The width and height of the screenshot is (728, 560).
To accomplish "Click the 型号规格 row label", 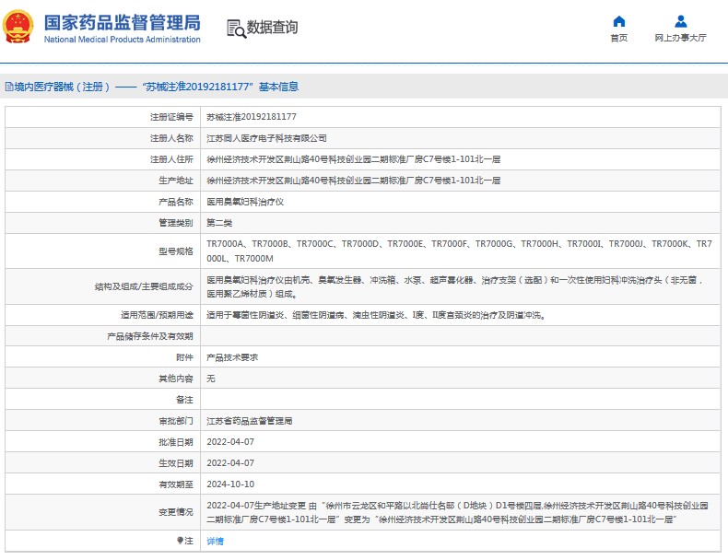I will pos(175,251).
